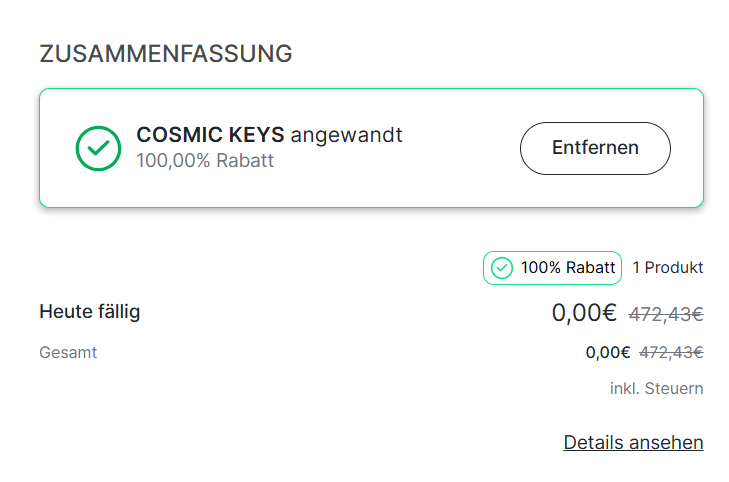Image resolution: width=729 pixels, height=482 pixels.
Task: Click the Heute fällig label
Action: pyautogui.click(x=90, y=312)
